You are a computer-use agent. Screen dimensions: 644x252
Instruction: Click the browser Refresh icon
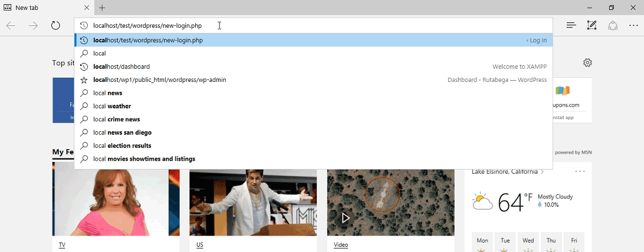tap(55, 25)
